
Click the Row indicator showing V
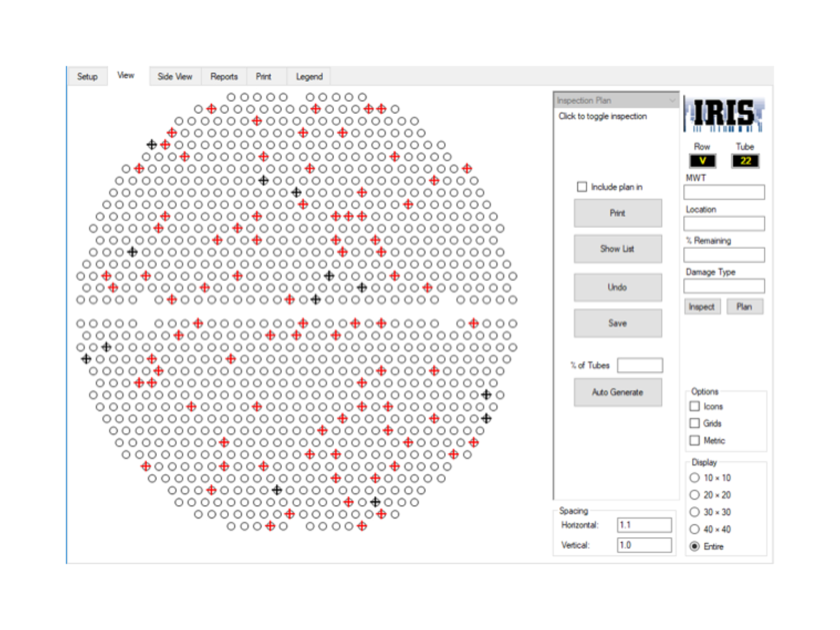(702, 161)
